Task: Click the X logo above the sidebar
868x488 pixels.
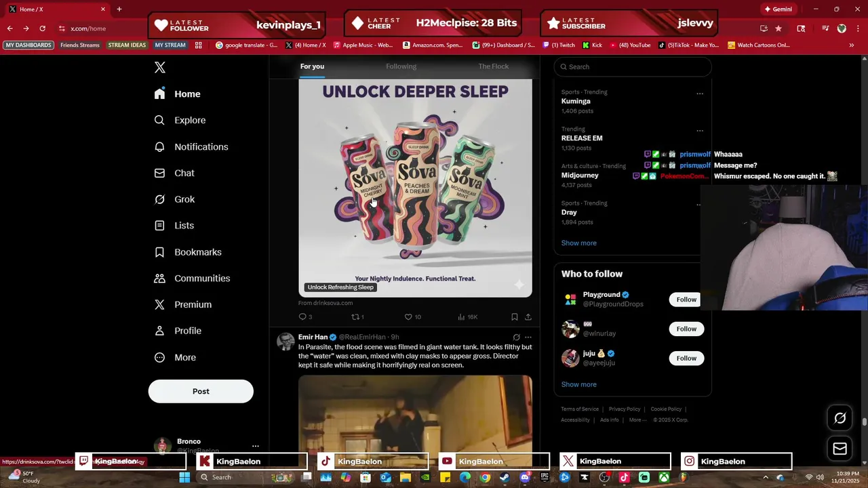Action: click(x=159, y=67)
